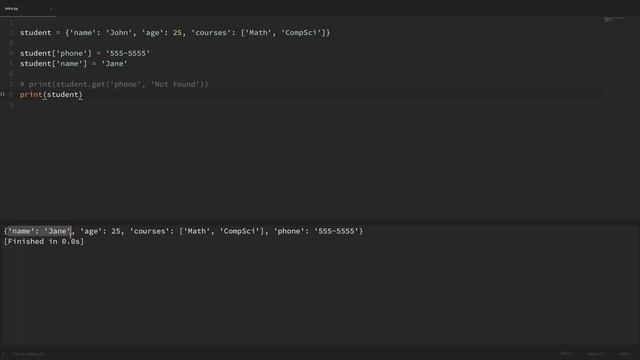Screen dimensions: 640x360
Task: Click 'phone': '555-5555' in the output panel
Action: click(316, 231)
